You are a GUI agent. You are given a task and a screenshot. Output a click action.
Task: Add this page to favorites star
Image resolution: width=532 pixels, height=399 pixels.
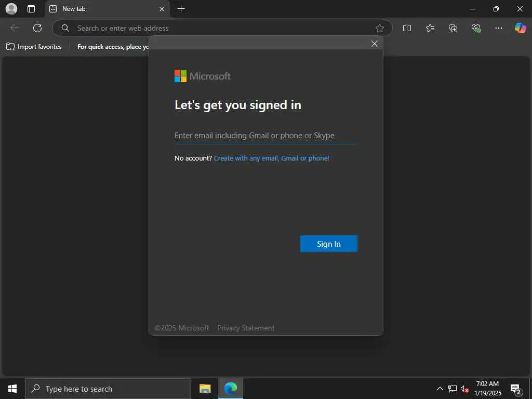380,28
